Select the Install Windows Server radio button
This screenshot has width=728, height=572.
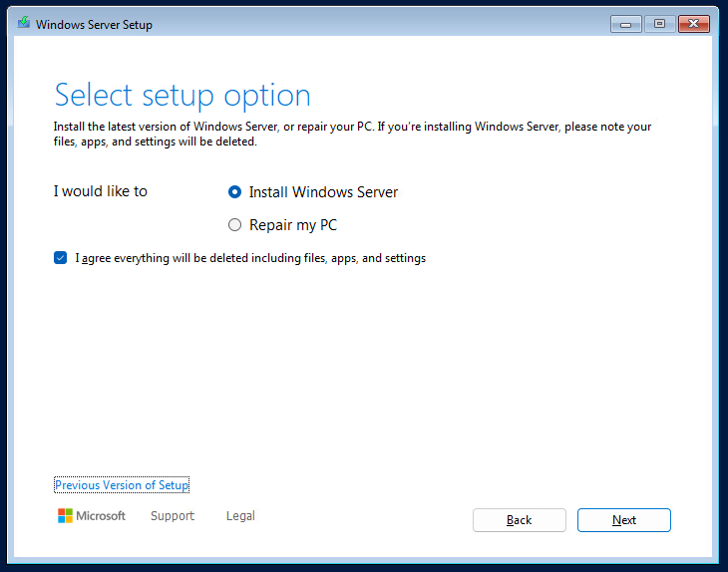click(235, 192)
